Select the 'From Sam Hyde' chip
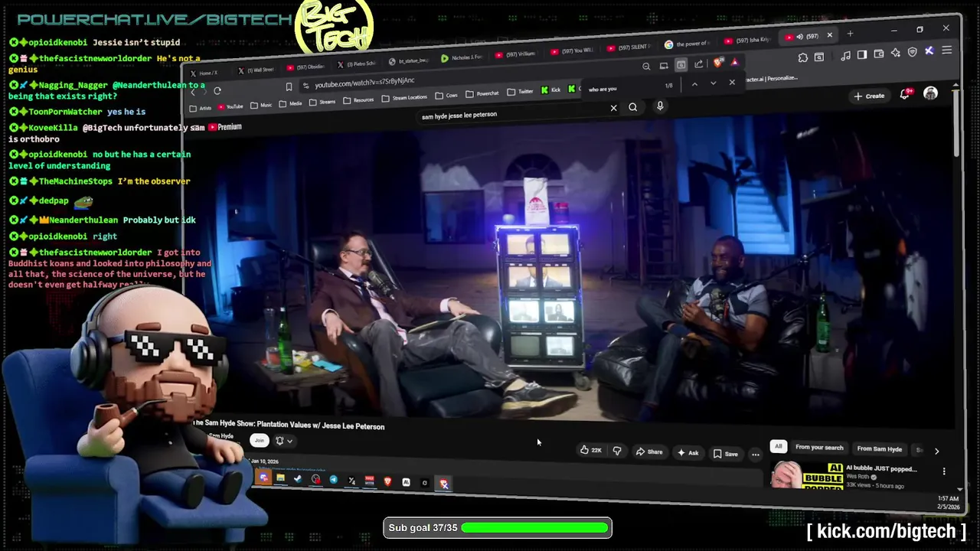Screen dimensions: 980x551 (x=879, y=449)
